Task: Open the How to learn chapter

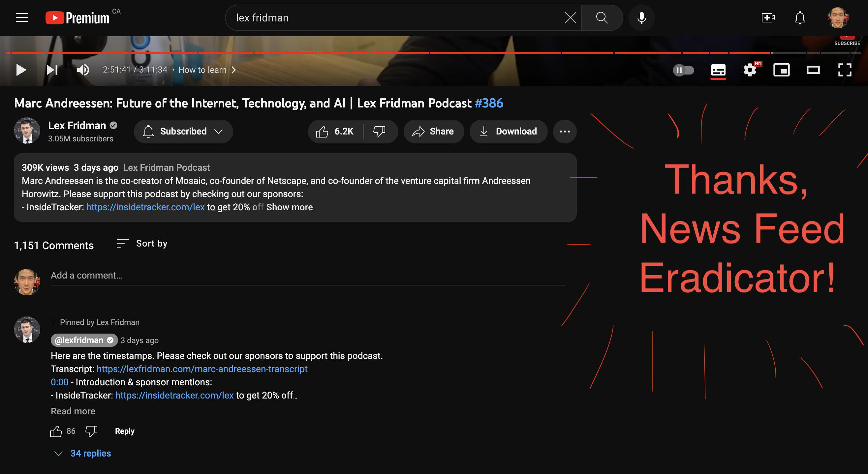Action: click(x=207, y=70)
